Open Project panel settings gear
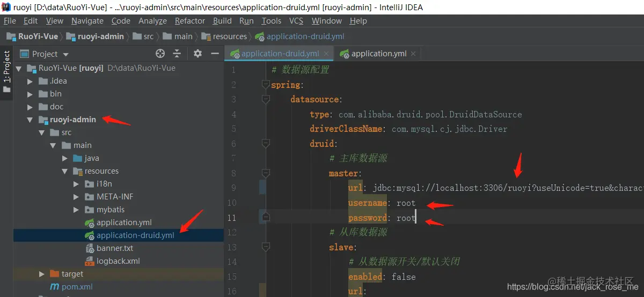The height and width of the screenshot is (297, 644). pyautogui.click(x=197, y=54)
